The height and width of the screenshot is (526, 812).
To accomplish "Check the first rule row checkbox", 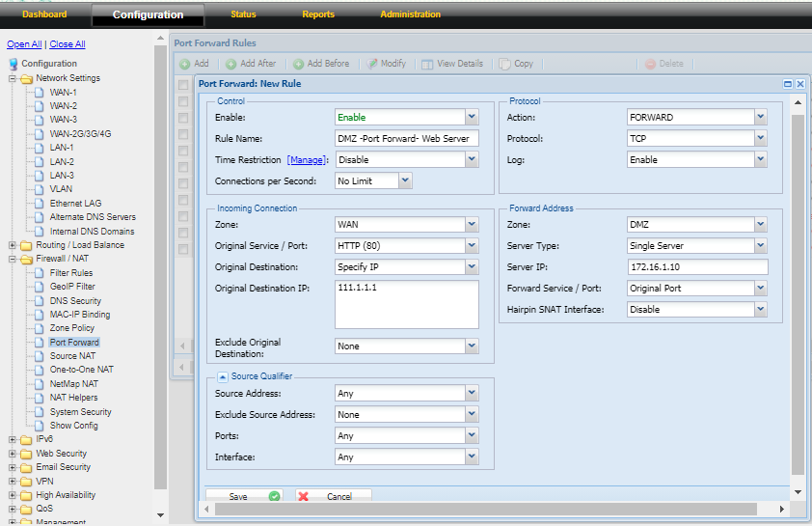I will point(183,86).
